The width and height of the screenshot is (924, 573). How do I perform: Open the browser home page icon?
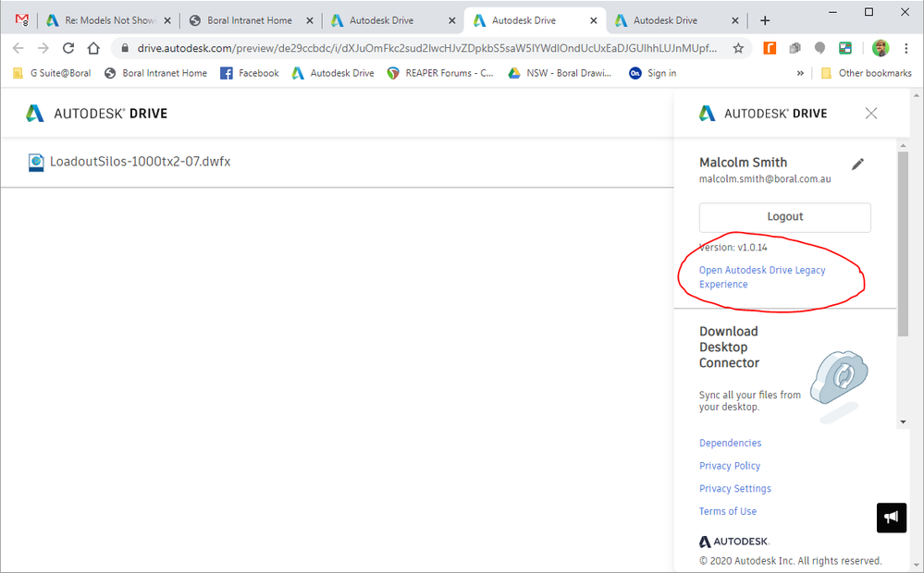93,48
